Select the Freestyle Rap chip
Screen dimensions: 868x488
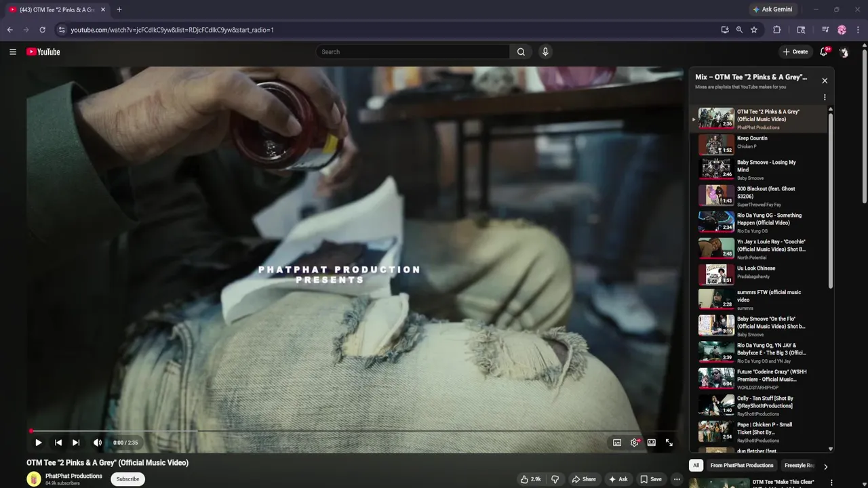799,466
